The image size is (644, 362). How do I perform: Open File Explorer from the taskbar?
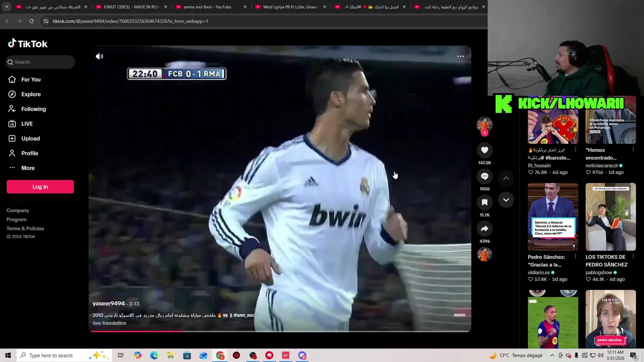click(171, 355)
